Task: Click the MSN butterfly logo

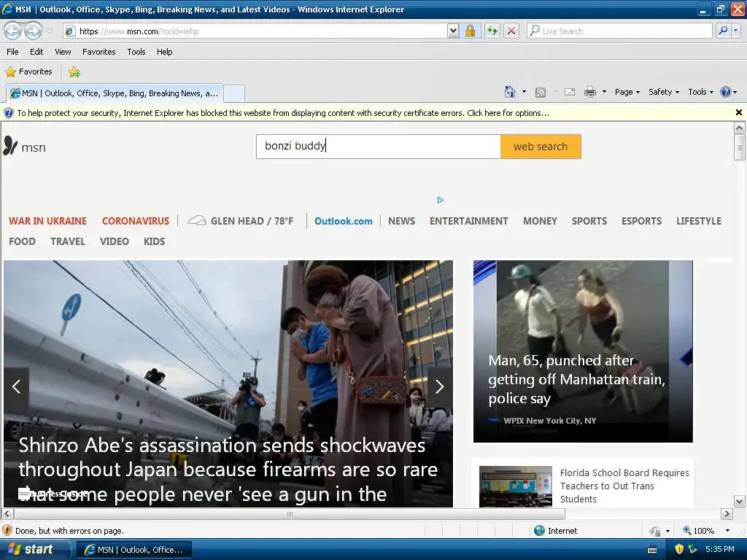Action: (10, 146)
